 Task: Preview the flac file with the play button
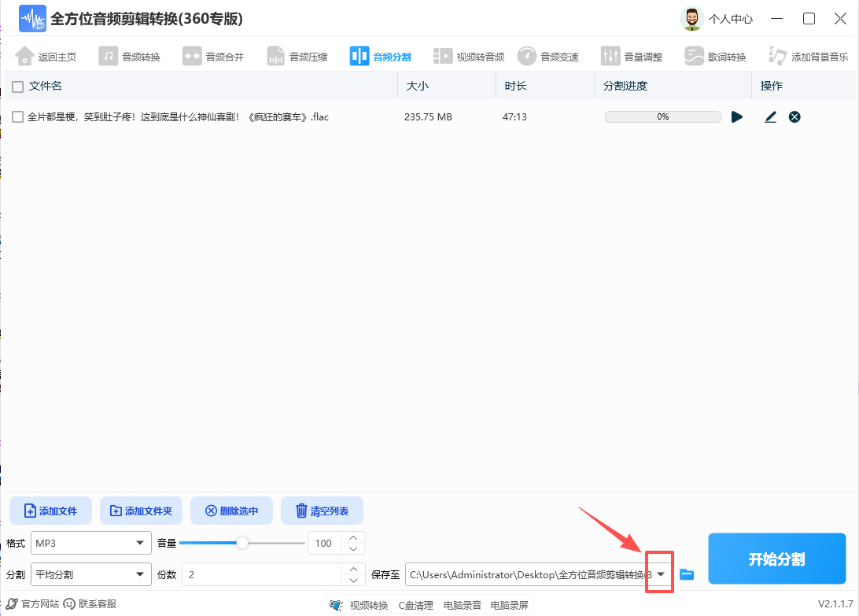click(737, 116)
